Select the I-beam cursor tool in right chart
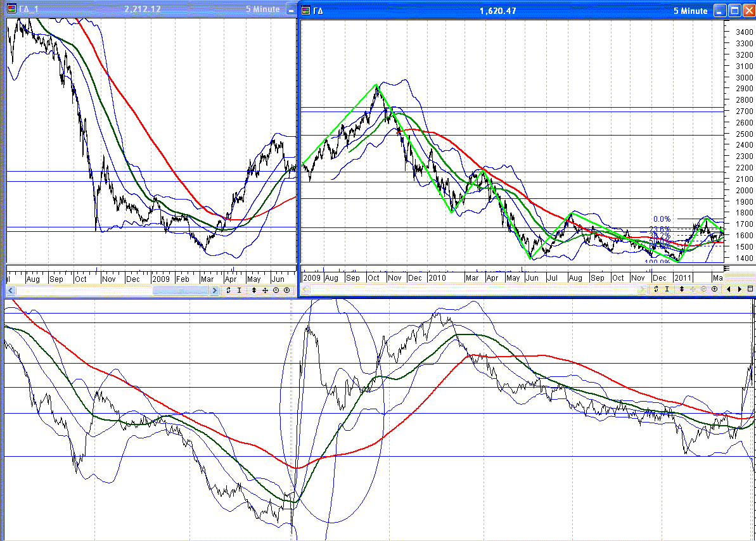Image resolution: width=756 pixels, height=541 pixels. [667, 290]
